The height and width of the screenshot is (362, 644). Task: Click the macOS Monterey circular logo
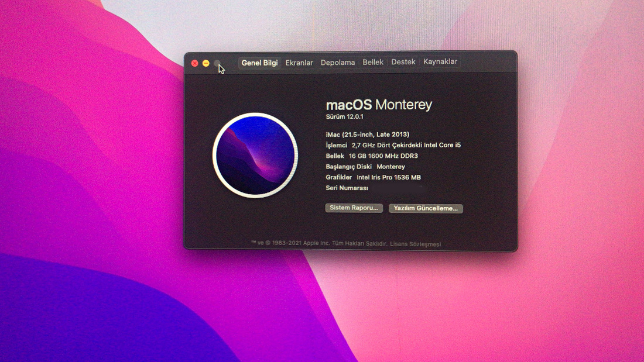(x=255, y=155)
